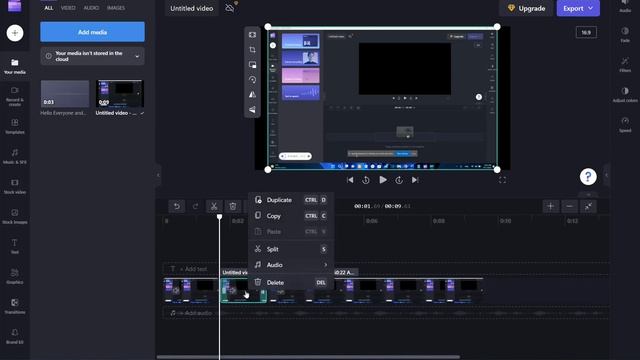Open the Your media sidebar tab

click(x=15, y=66)
